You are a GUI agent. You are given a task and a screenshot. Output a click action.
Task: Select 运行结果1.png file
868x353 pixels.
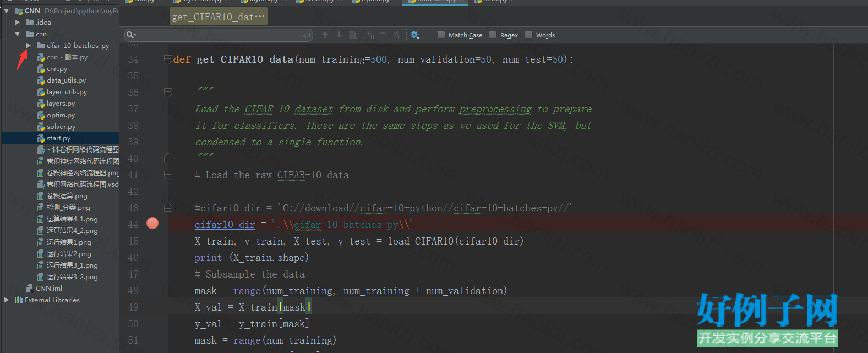click(69, 242)
